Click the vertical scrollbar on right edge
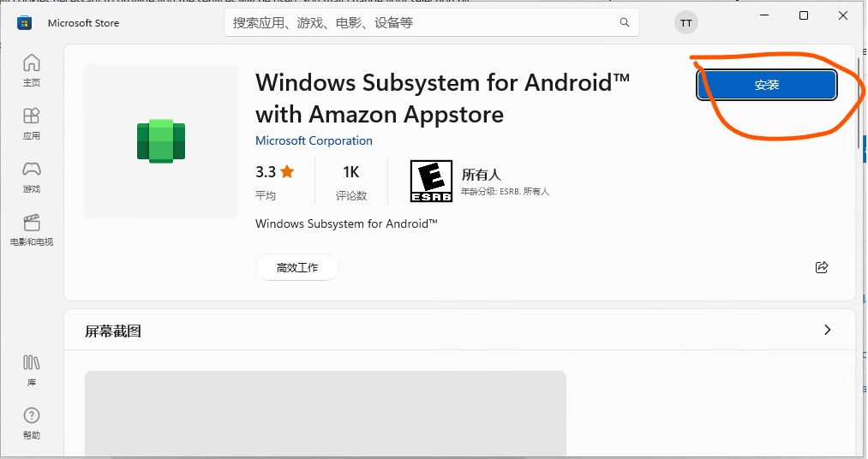 click(x=859, y=102)
